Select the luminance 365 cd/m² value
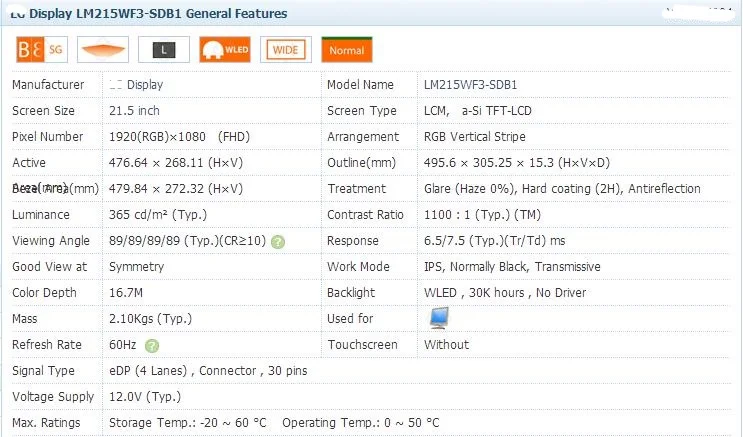 click(158, 215)
